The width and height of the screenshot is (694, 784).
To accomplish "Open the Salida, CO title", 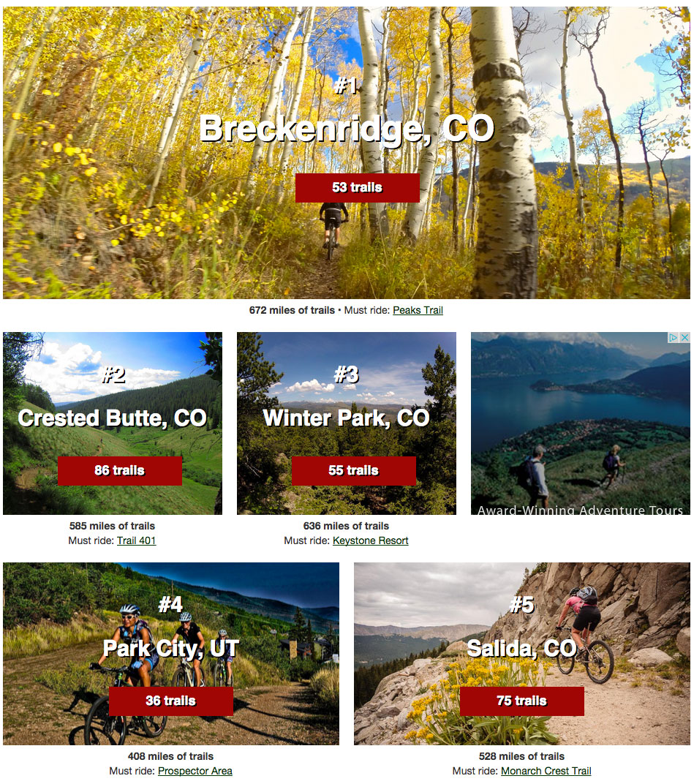I will [522, 649].
